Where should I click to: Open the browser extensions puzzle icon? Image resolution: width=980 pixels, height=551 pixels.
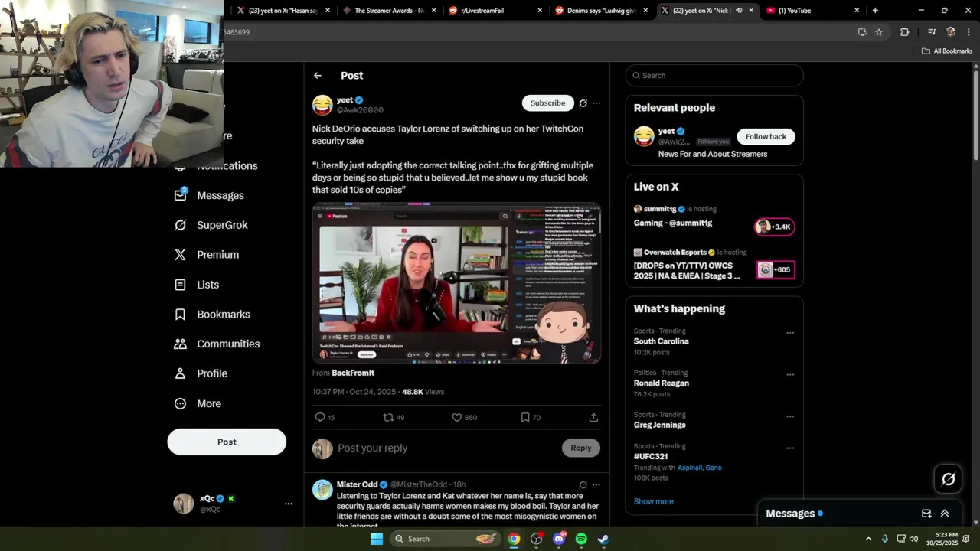pos(905,32)
